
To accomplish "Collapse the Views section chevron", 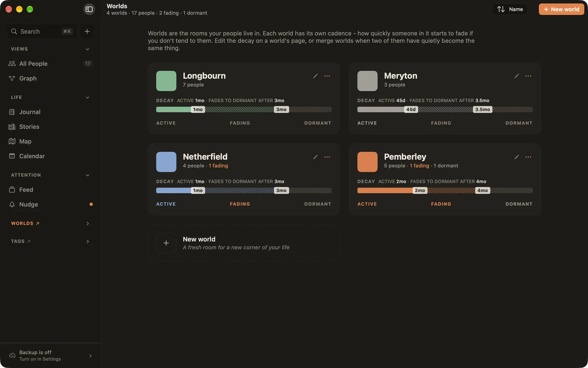I will point(87,49).
